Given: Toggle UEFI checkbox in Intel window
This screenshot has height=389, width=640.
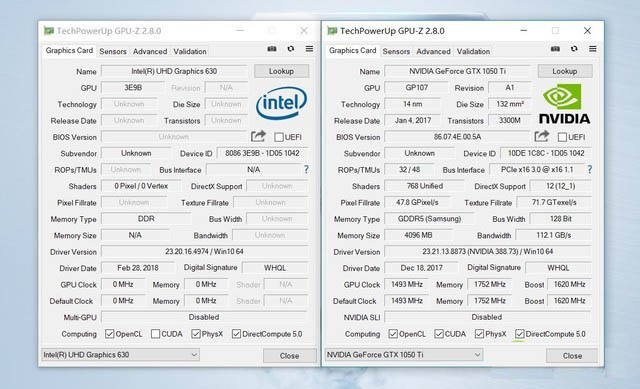Looking at the screenshot, I should coord(279,137).
